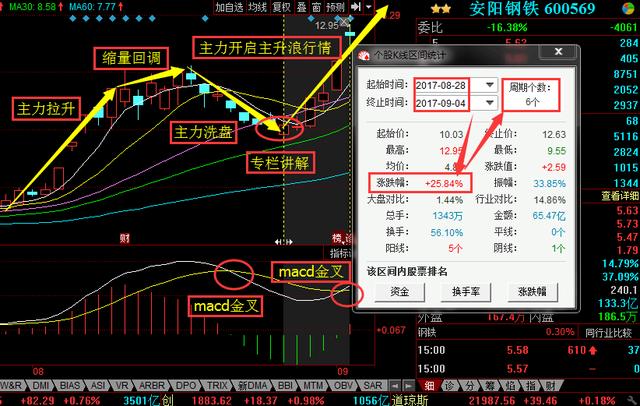Switch to the DMI indicator tab

(x=41, y=385)
